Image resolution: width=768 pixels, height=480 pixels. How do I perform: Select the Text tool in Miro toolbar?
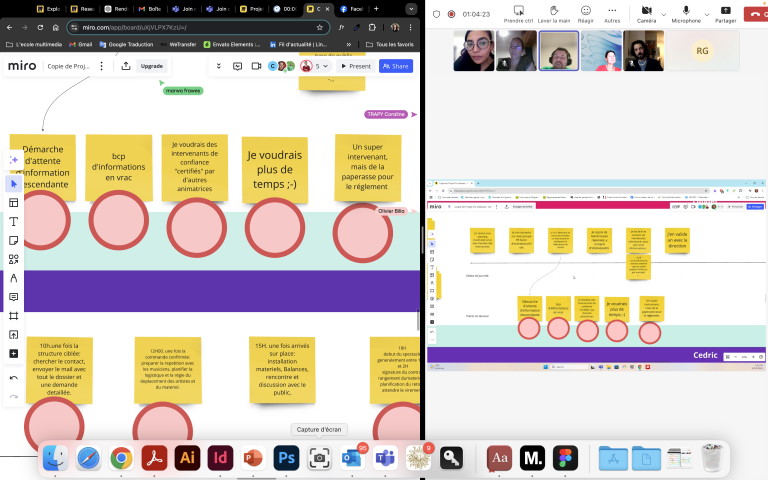(14, 221)
